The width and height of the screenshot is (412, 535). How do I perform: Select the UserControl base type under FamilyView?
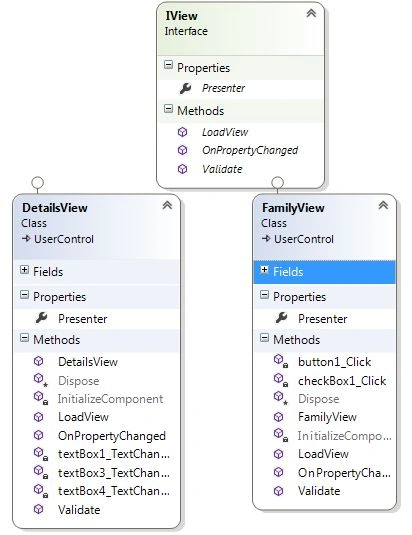click(x=304, y=239)
